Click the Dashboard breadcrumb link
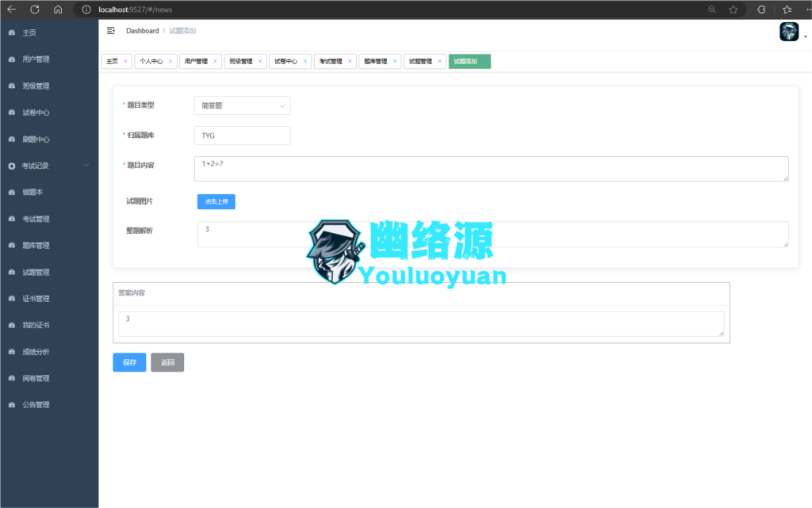 [x=143, y=31]
